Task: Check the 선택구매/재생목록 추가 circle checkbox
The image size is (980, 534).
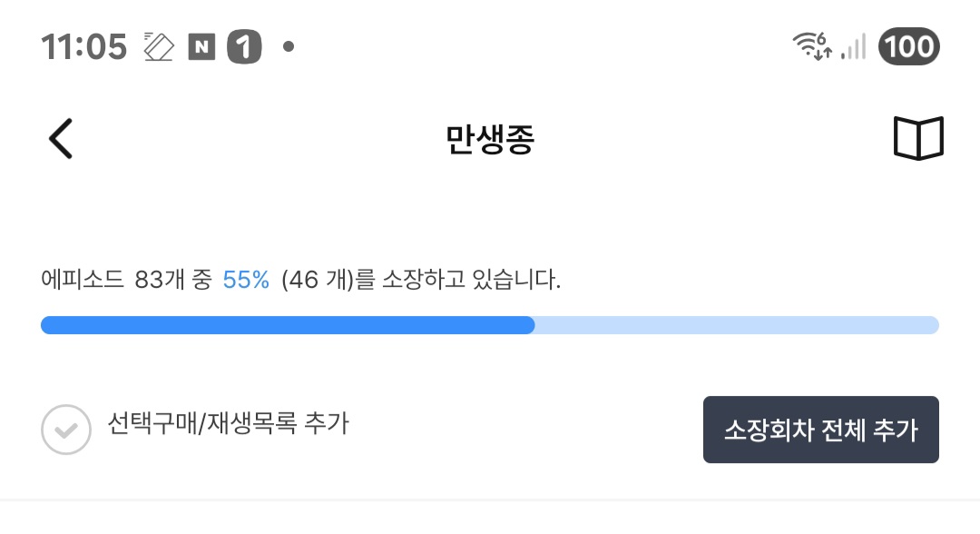Action: [x=66, y=429]
